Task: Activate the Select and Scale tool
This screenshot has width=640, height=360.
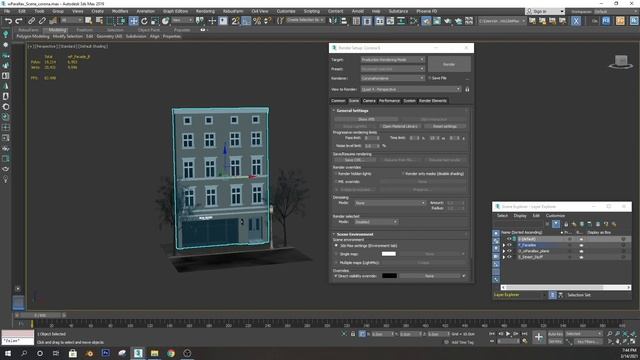Action: pyautogui.click(x=155, y=21)
